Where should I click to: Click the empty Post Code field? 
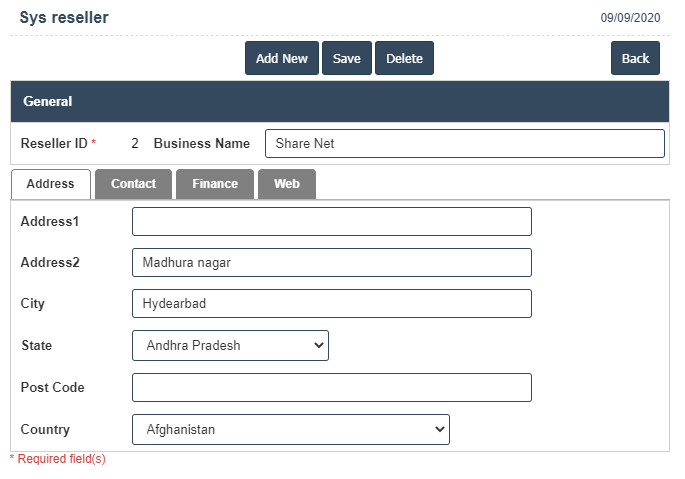pos(331,388)
